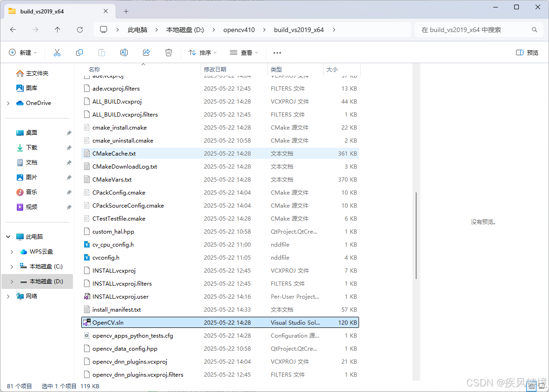Viewport: 549px width, 392px height.
Task: Select cmake_install.cmake file
Action: point(220,128)
